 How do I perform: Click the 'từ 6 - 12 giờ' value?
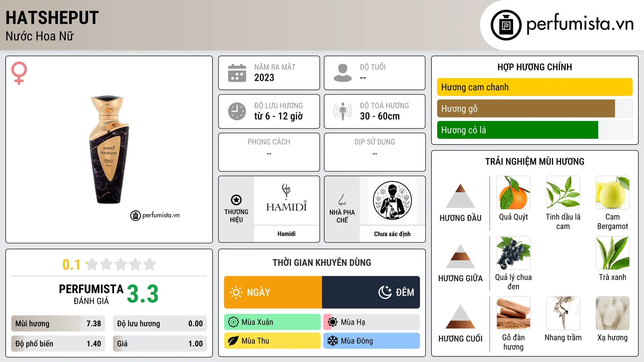coord(279,116)
